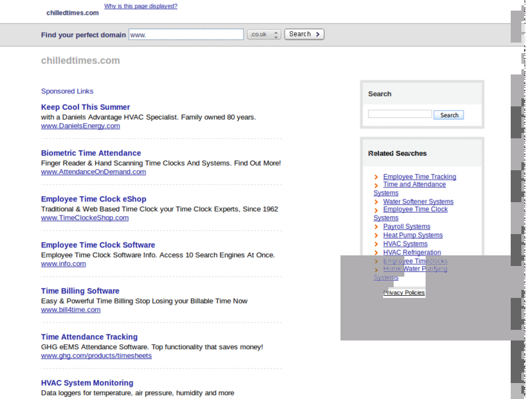Viewport: 532px width, 399px height.
Task: Open 'Home Water Purifying Systems' related search
Action: [410, 273]
